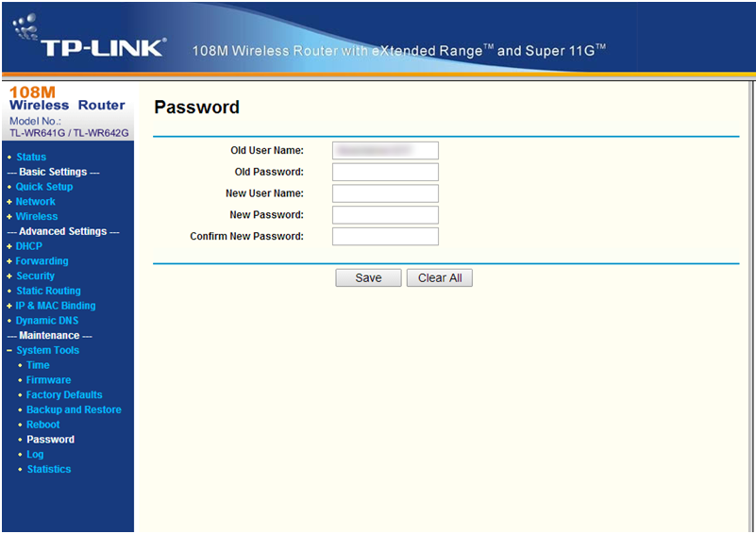The height and width of the screenshot is (534, 756).
Task: Open the Reboot page
Action: (x=42, y=426)
